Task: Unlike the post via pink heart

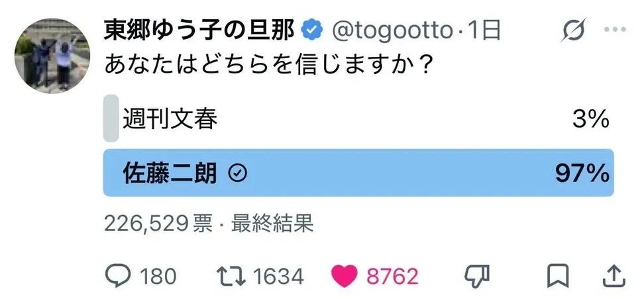Action: point(344,276)
